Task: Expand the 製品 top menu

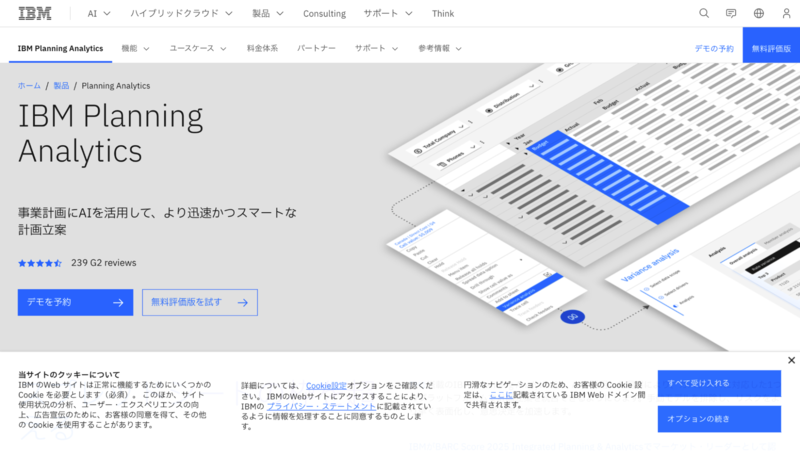Action: click(268, 14)
